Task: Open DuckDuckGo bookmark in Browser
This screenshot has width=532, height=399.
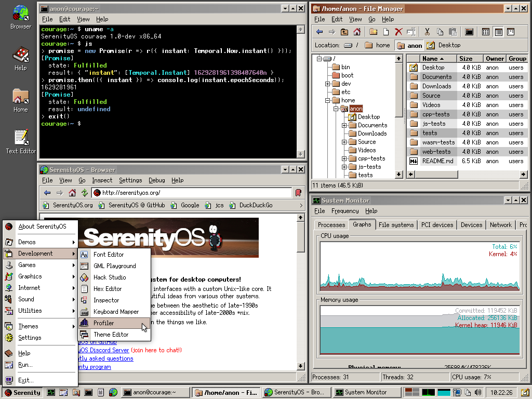Action: [x=251, y=205]
